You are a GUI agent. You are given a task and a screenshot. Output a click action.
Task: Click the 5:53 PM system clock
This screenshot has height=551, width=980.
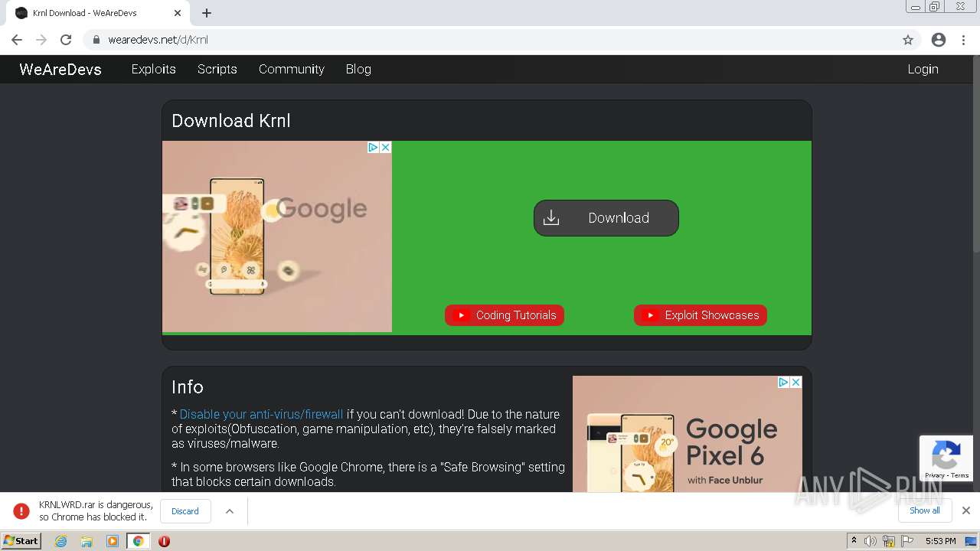point(940,541)
